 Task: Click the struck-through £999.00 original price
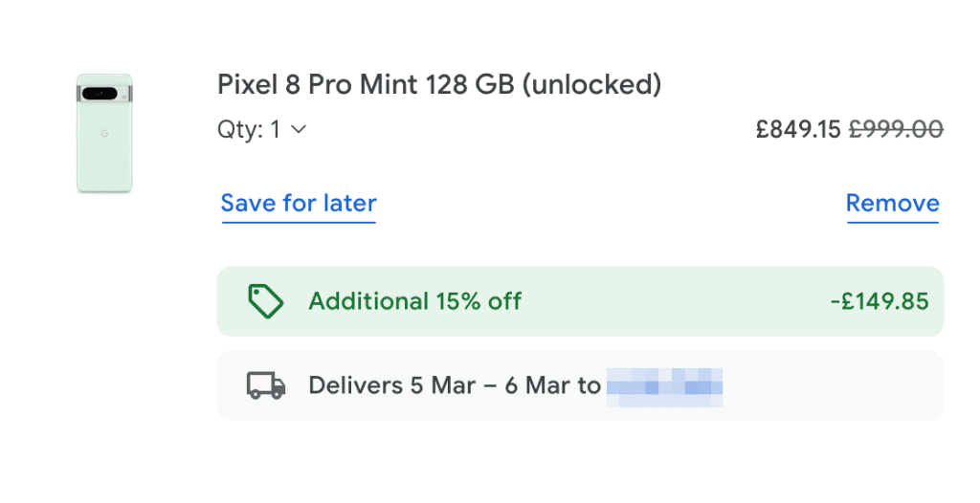pos(896,129)
